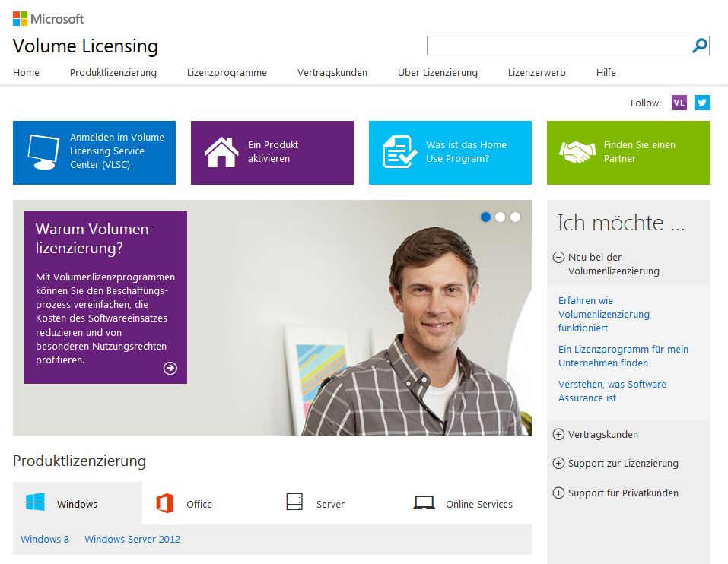Viewport: 728px width, 564px height.
Task: Open Ein Lizenzprogramm für mein Unternehmen finden
Action: click(x=623, y=356)
